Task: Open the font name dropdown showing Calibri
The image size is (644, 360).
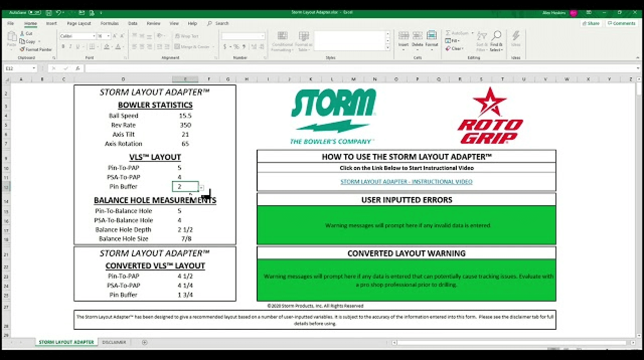Action: 94,36
